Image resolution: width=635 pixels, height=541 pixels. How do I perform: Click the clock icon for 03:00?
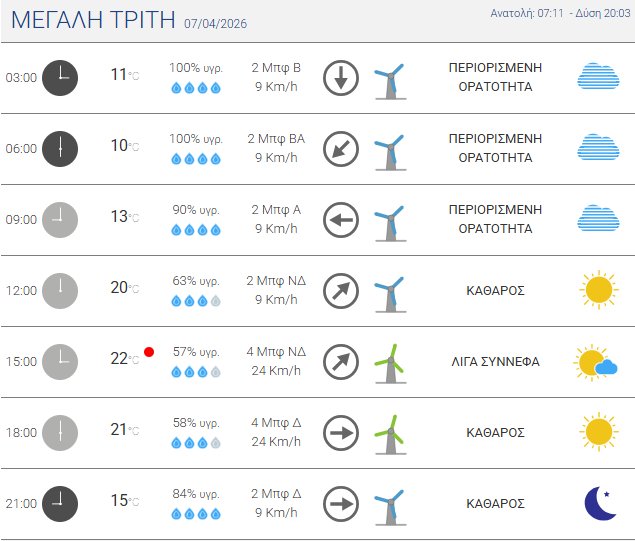coord(60,78)
